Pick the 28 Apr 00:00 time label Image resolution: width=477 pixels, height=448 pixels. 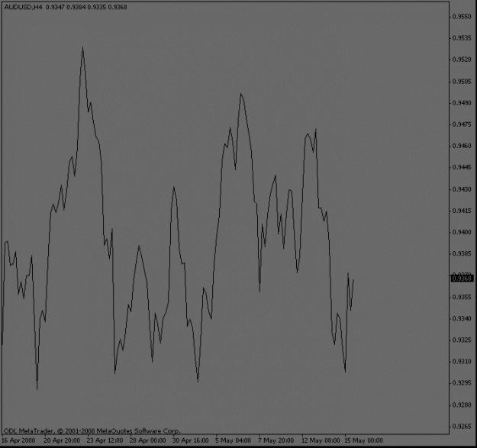tap(148, 440)
